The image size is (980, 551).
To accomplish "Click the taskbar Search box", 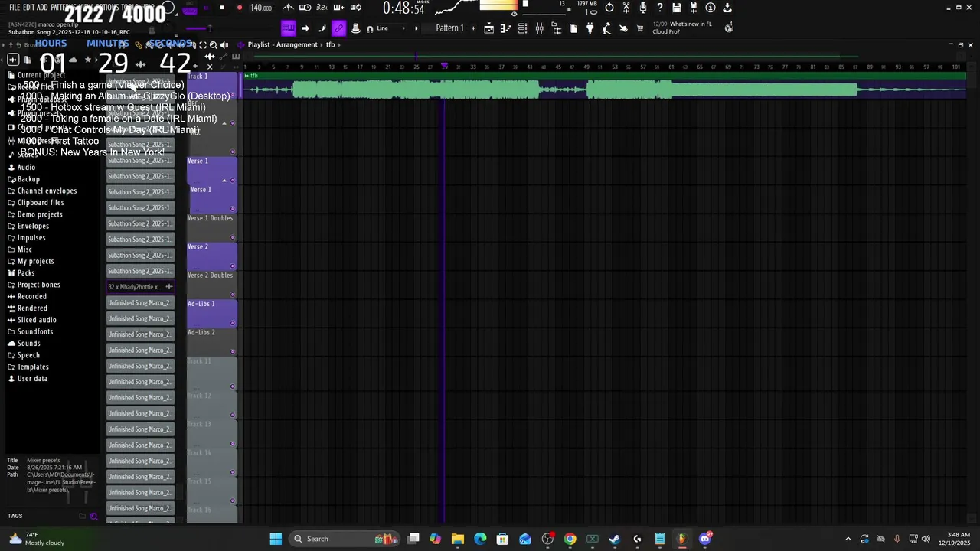I will coord(345,539).
